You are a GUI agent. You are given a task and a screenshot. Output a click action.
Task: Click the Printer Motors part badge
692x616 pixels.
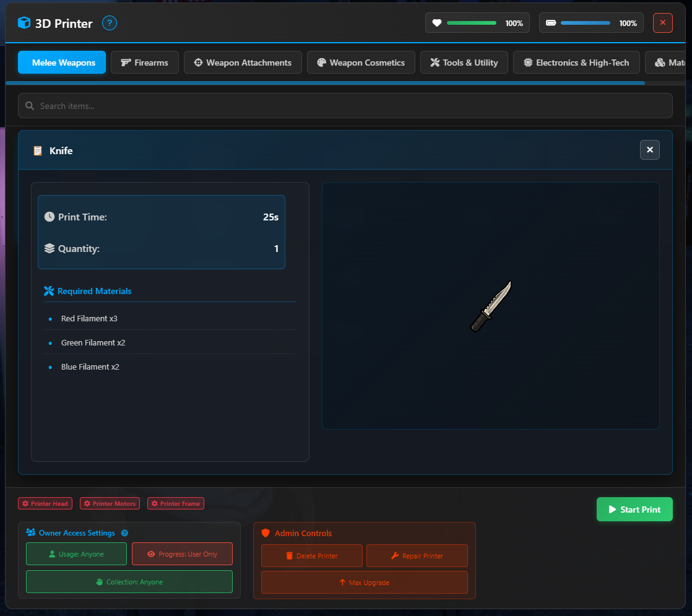point(110,503)
